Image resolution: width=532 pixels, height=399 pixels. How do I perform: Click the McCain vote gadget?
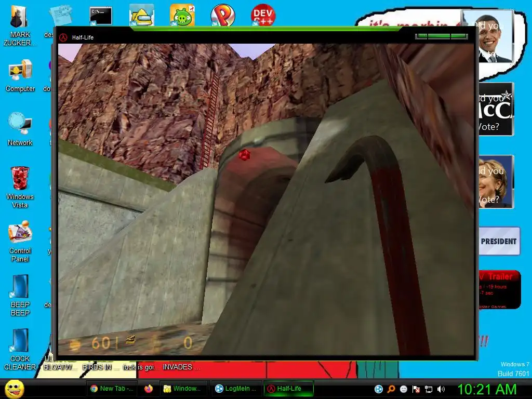click(x=496, y=109)
